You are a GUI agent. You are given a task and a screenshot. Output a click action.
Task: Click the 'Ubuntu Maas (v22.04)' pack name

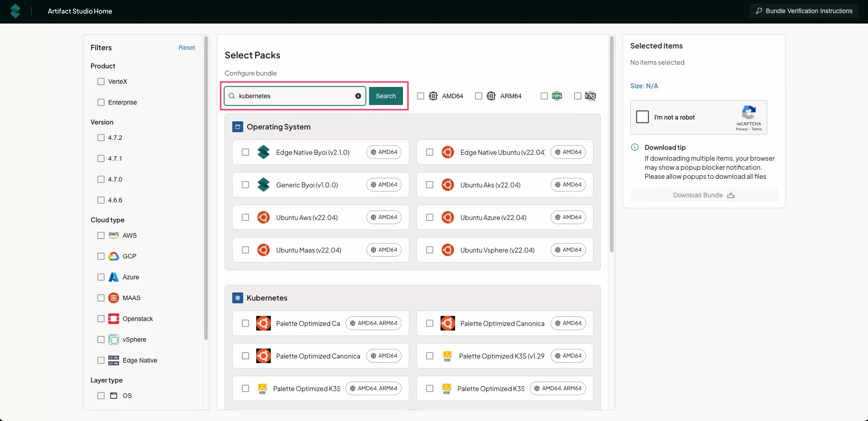click(309, 250)
